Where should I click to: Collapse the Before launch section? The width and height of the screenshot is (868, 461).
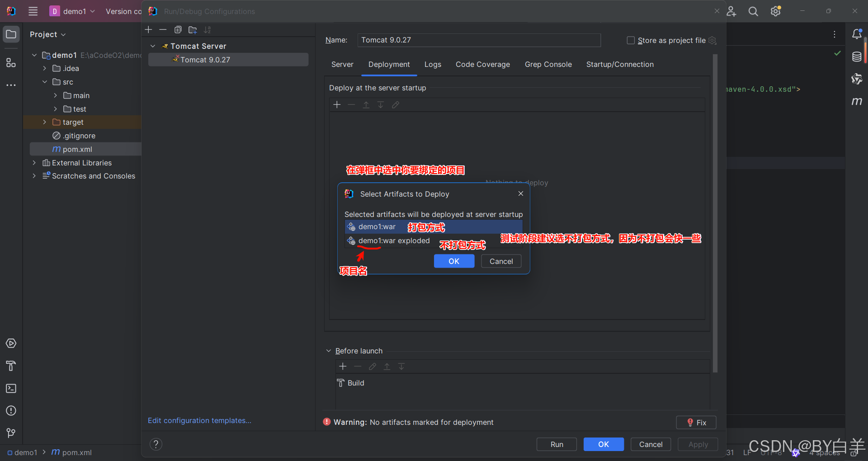point(329,351)
